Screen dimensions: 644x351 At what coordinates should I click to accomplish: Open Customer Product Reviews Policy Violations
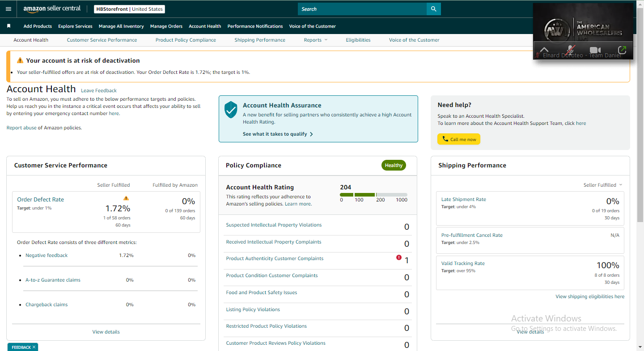[x=276, y=343]
